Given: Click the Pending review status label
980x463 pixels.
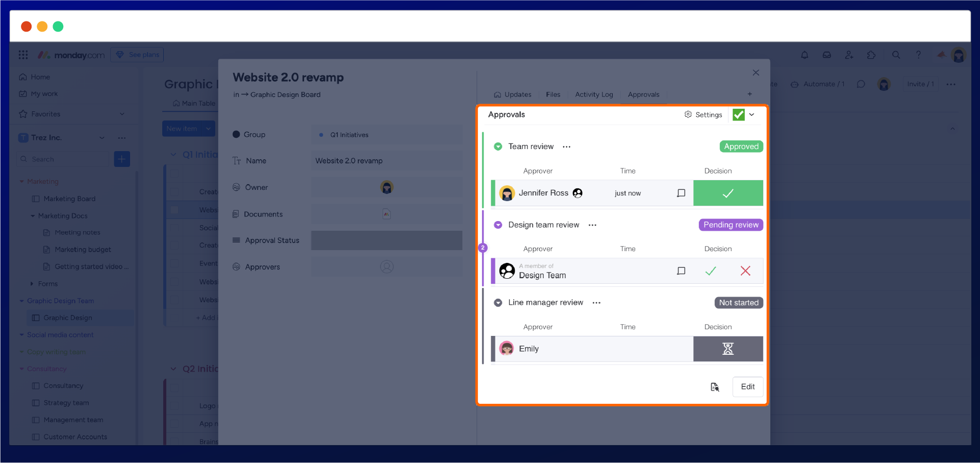Looking at the screenshot, I should (731, 225).
